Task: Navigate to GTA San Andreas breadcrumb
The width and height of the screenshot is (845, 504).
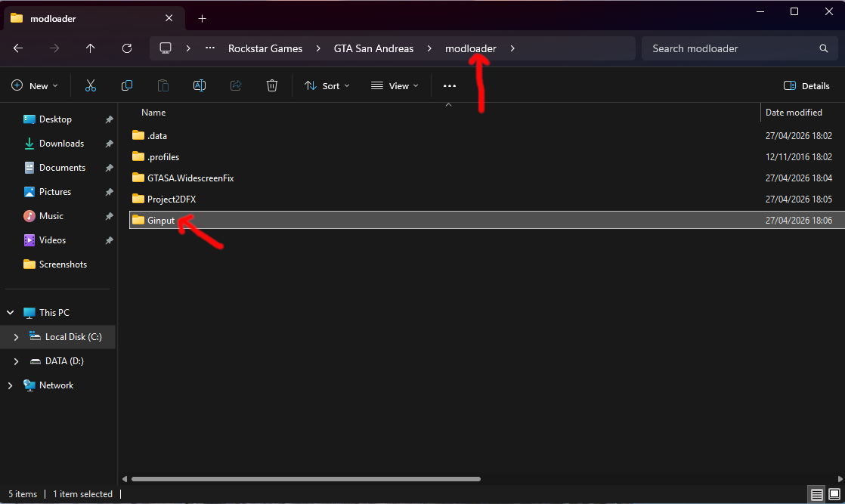Action: pyautogui.click(x=373, y=48)
